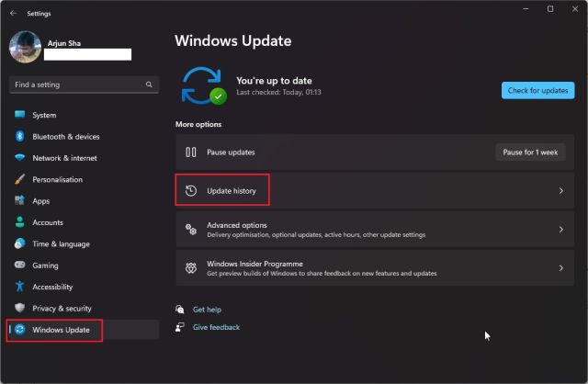
Task: Open the Accounts section
Action: [x=84, y=222]
